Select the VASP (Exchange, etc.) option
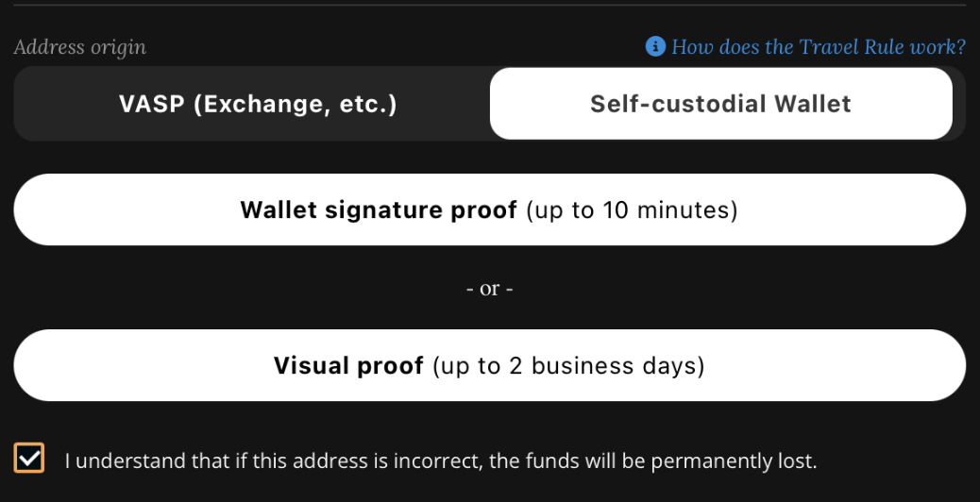Viewport: 980px width, 502px height. [x=258, y=104]
